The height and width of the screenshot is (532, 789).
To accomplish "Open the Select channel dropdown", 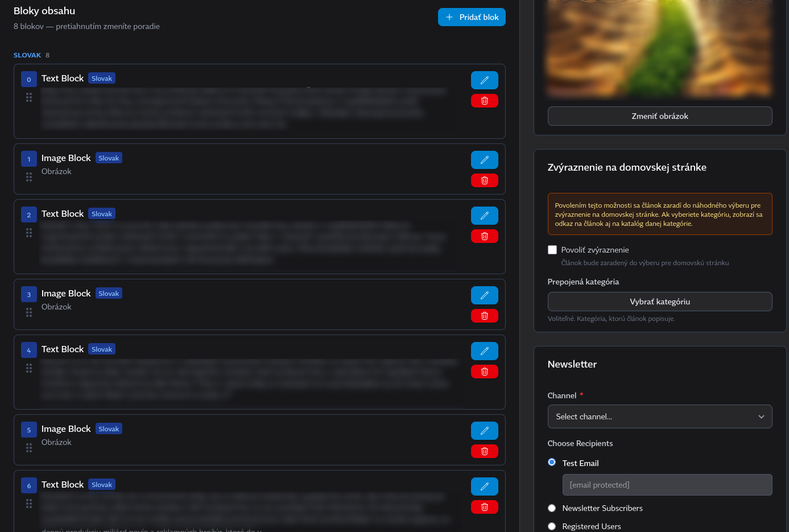I will coord(659,416).
